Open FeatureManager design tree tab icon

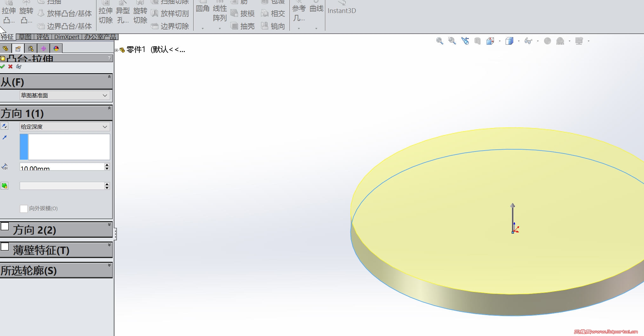[5, 48]
